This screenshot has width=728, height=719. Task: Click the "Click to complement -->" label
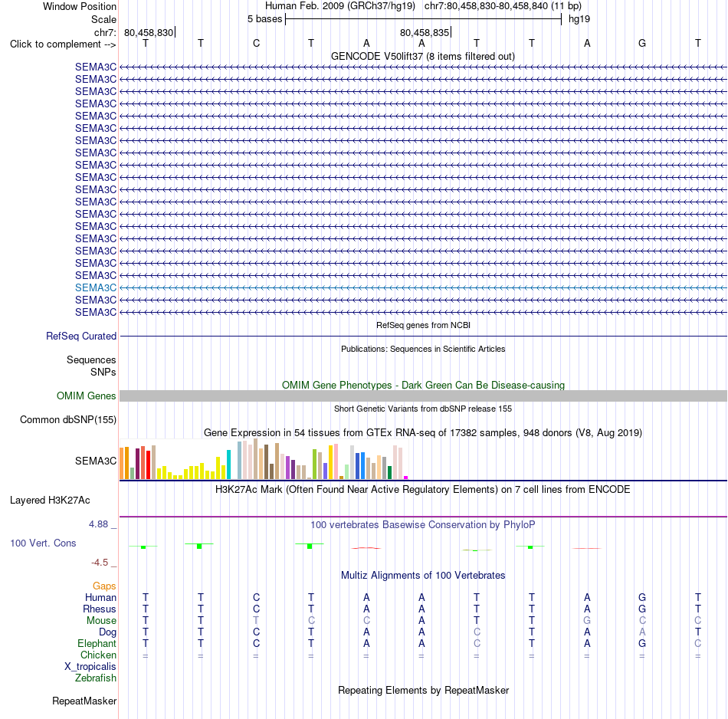coord(63,44)
